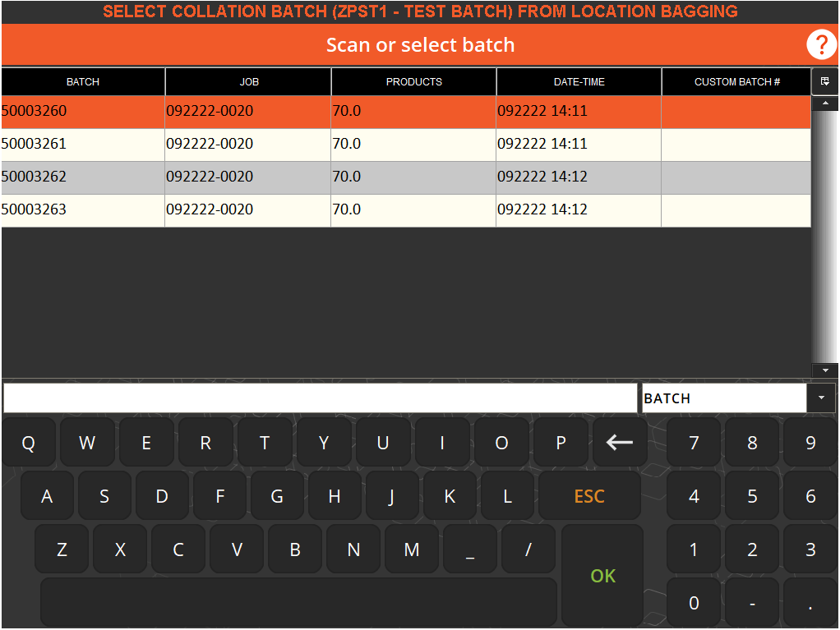Click the JOB column header
Viewport: 840px width, 630px height.
247,81
